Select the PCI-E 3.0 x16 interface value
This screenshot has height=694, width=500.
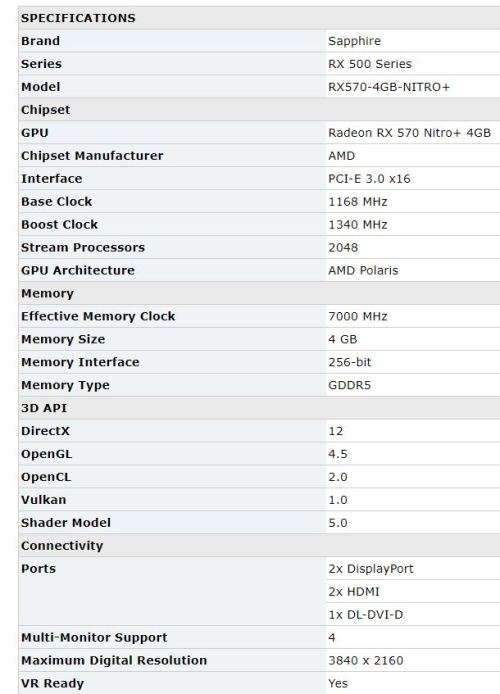(x=369, y=179)
